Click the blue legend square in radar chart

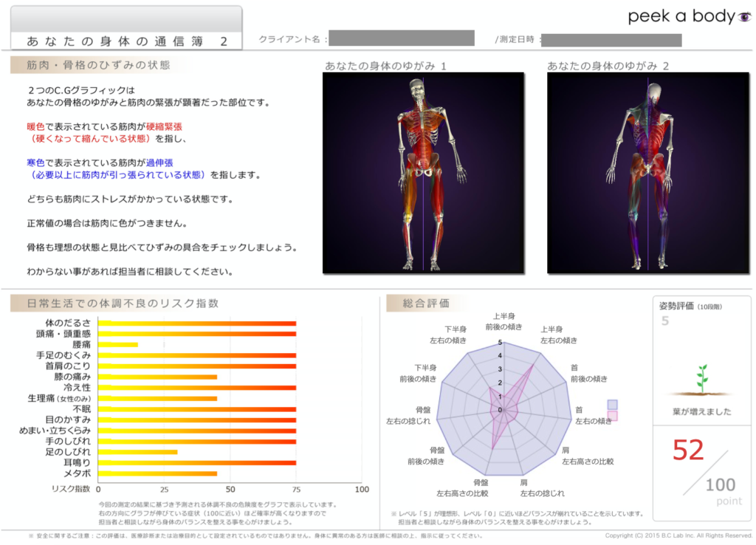(612, 404)
